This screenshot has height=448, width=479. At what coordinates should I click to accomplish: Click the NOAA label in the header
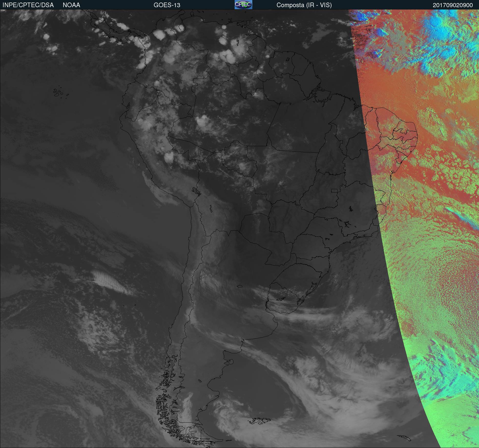71,5
